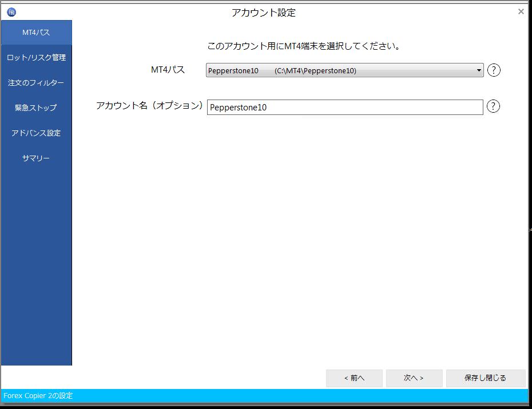Click the dropdown arrow showing Pepperstone10 path

click(478, 70)
